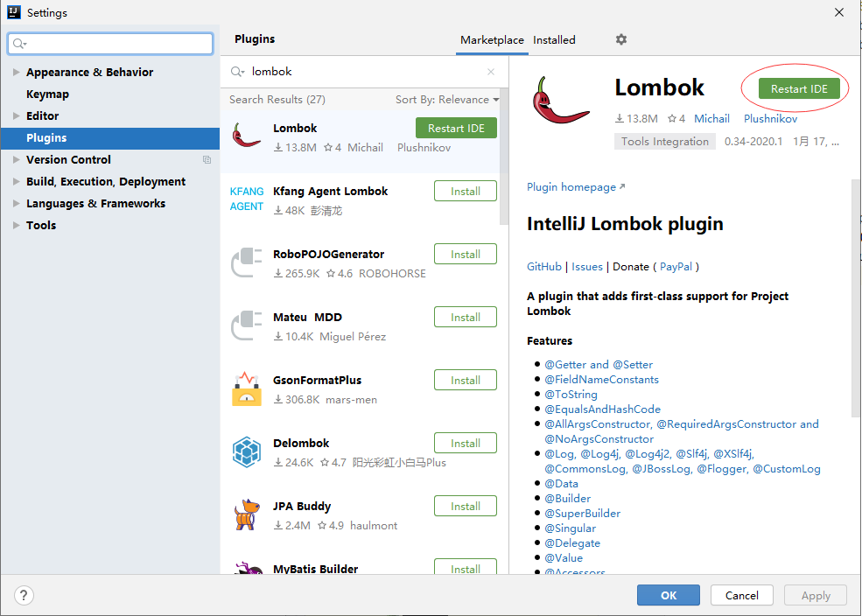Click the Lombok chili pepper icon in results
The height and width of the screenshot is (616, 862).
click(246, 135)
